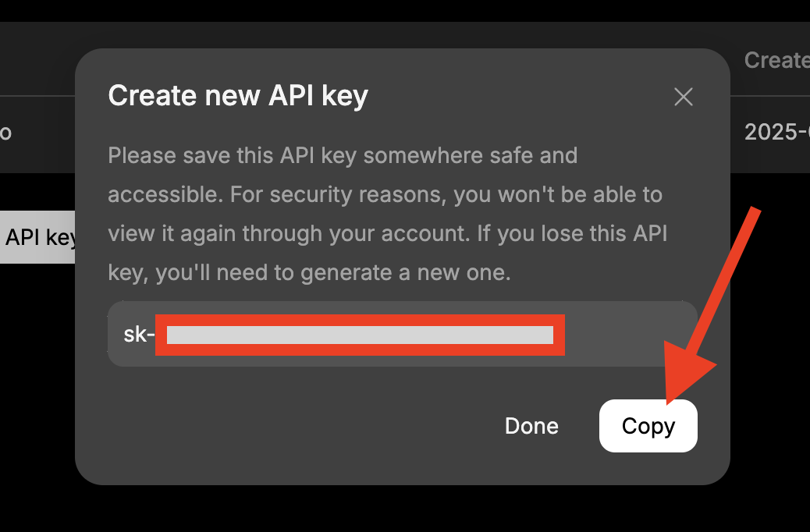The image size is (810, 532).
Task: Click empty key field space right of redaction
Action: [629, 335]
